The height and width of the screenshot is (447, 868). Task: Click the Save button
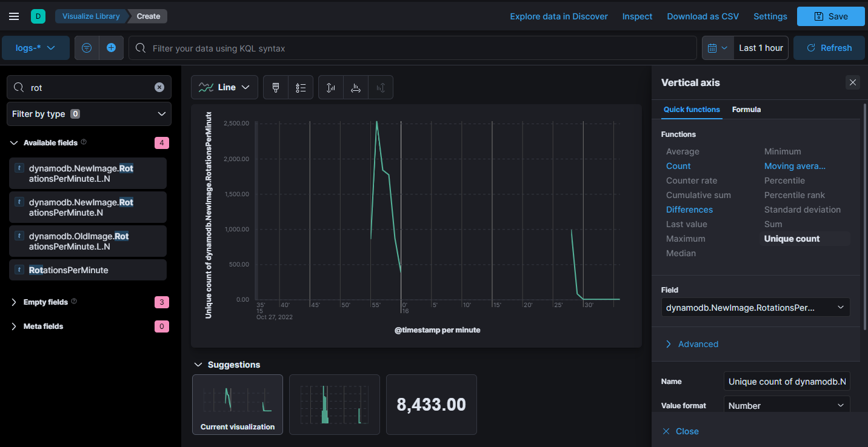pyautogui.click(x=830, y=16)
